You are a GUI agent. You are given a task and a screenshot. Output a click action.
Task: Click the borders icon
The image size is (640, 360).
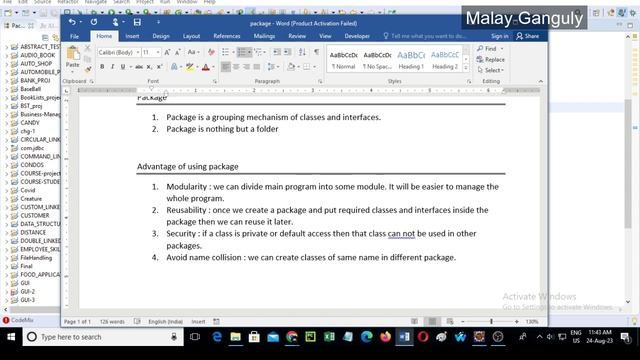[x=307, y=67]
